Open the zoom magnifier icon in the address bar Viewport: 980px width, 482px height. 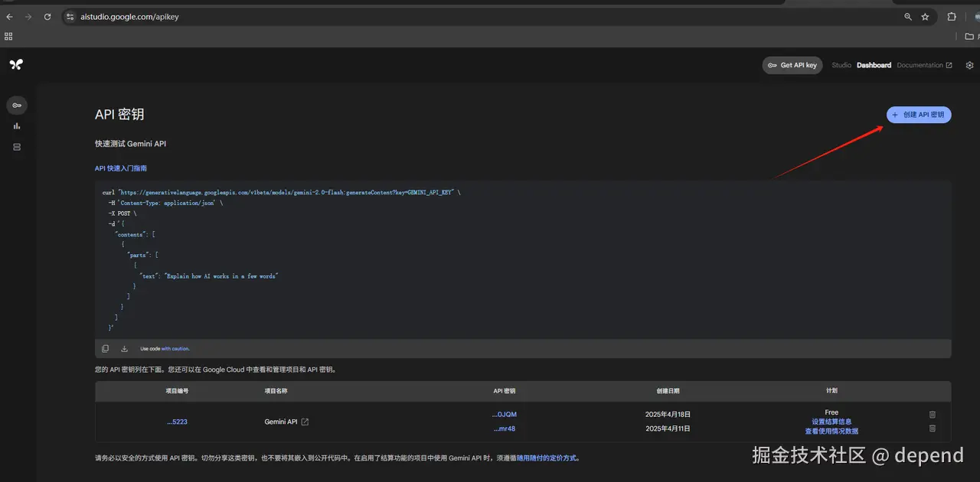click(908, 16)
